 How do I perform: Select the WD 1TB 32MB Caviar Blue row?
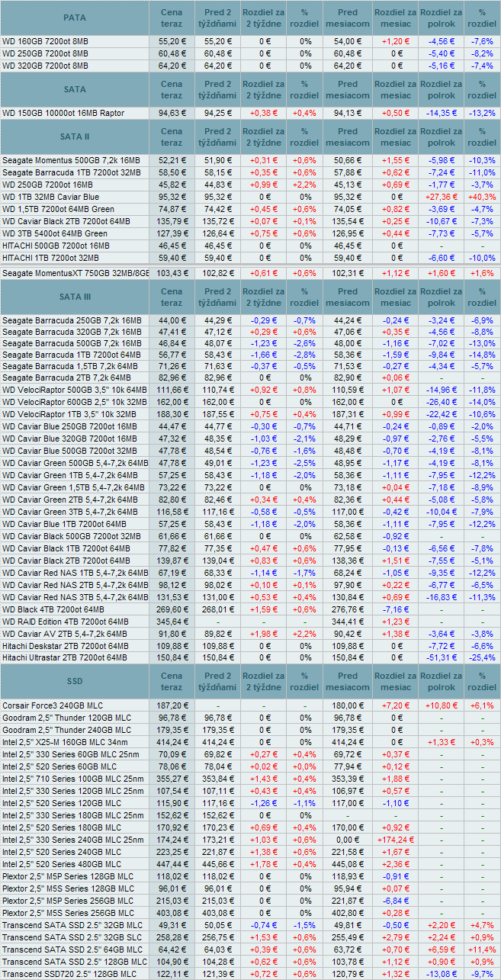[250, 197]
